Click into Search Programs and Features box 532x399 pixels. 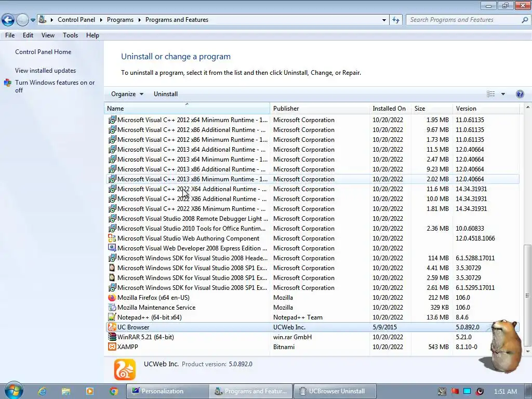(464, 20)
